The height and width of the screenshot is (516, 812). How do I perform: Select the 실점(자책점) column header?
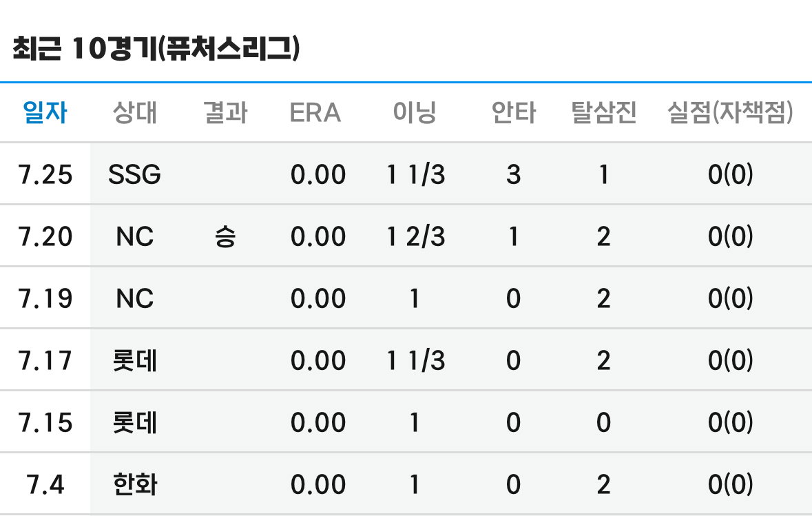point(730,112)
